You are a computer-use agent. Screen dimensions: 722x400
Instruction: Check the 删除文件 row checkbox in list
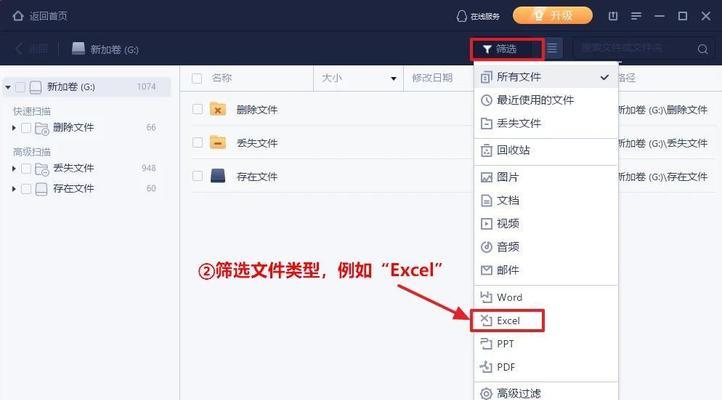198,110
